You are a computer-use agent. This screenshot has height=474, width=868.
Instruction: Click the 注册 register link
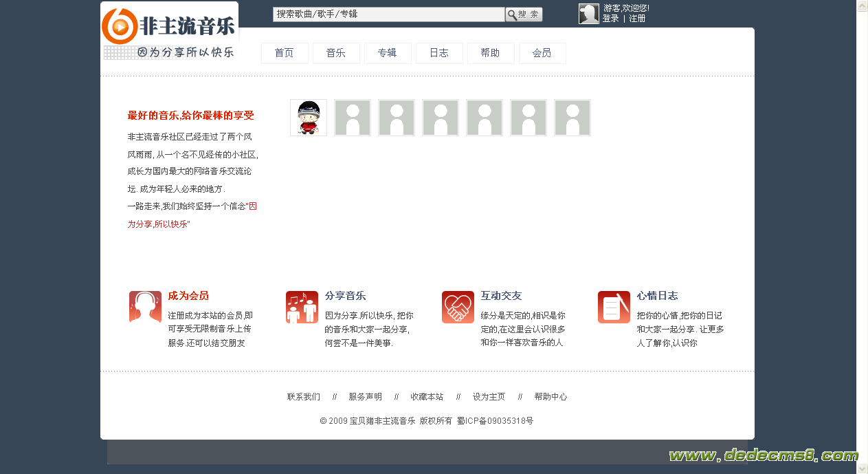637,19
